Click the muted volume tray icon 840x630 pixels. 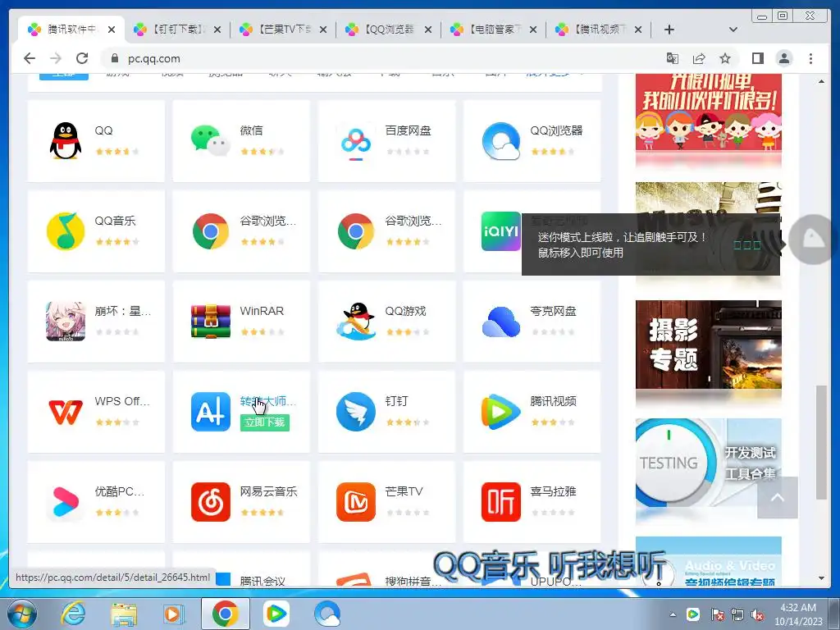pos(757,614)
